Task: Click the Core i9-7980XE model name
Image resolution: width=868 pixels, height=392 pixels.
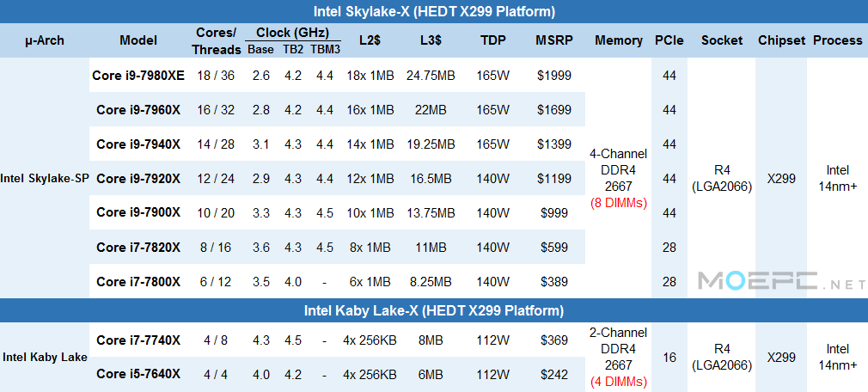Action: [x=138, y=76]
